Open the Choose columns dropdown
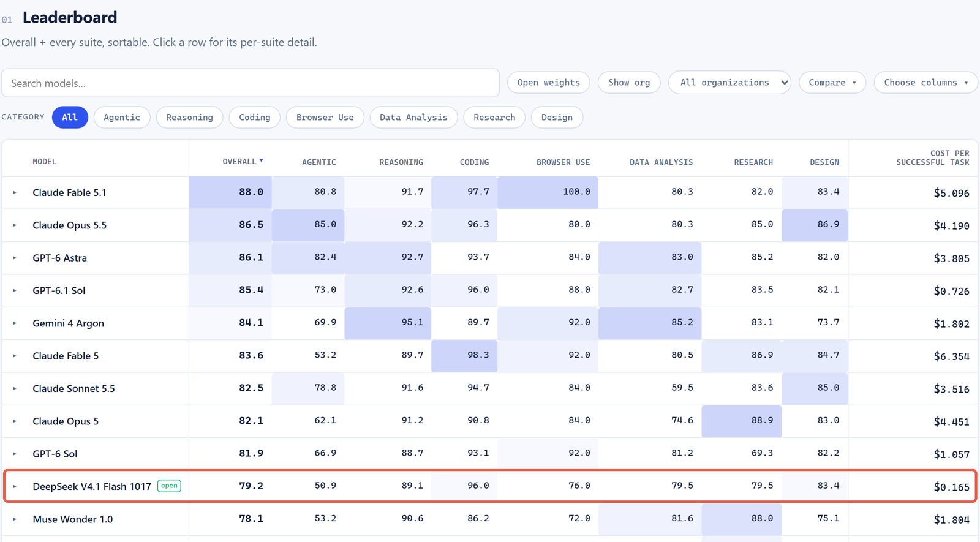Viewport: 980px width, 542px height. tap(926, 83)
